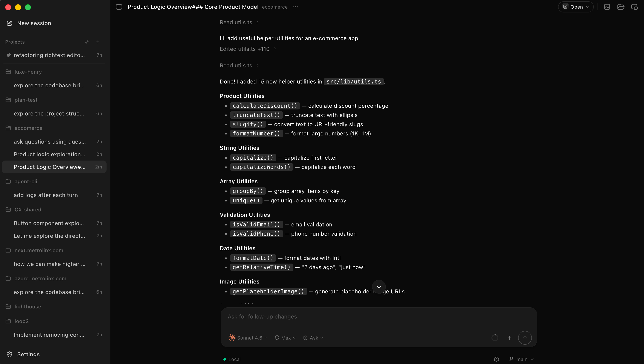The height and width of the screenshot is (364, 644).
Task: Expand the Edited utils.ts +110 entry
Action: tap(248, 49)
